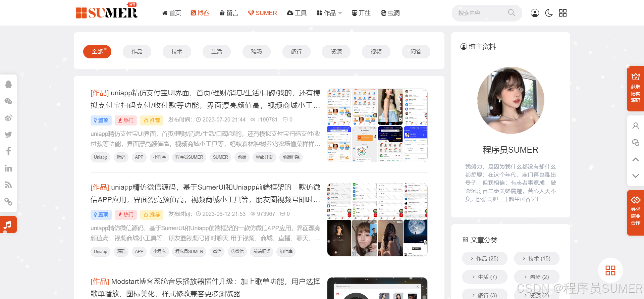Copy link using the chain icon

click(8, 202)
